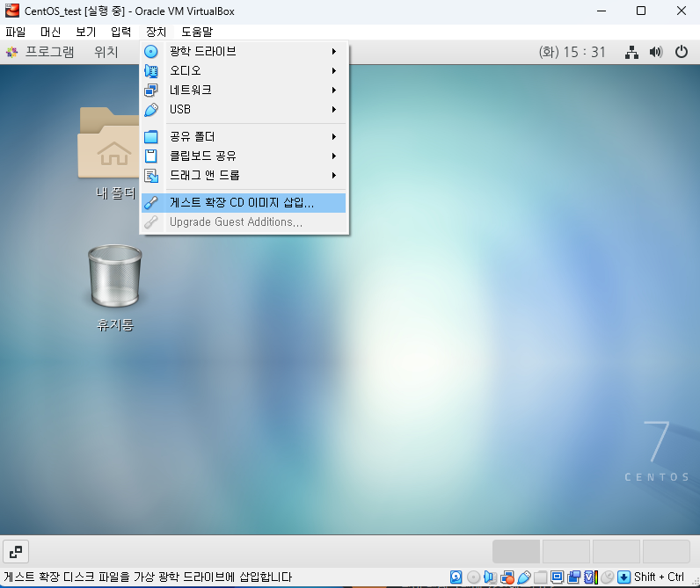Image resolution: width=700 pixels, height=588 pixels.
Task: Switch to the first workspace in the pager
Action: pos(516,551)
